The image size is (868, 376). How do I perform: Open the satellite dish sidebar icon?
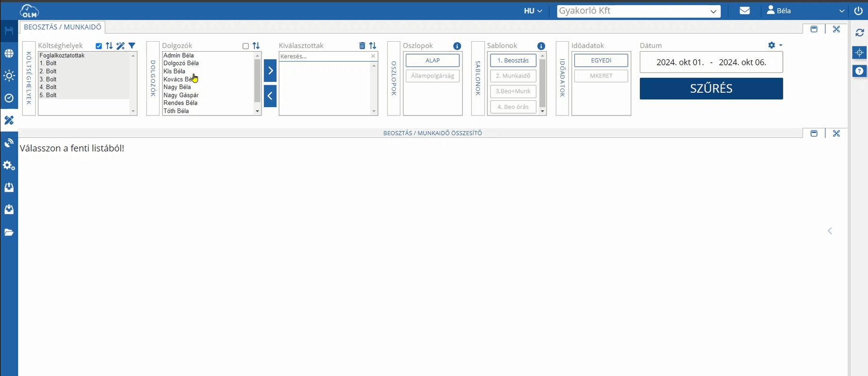point(9,143)
